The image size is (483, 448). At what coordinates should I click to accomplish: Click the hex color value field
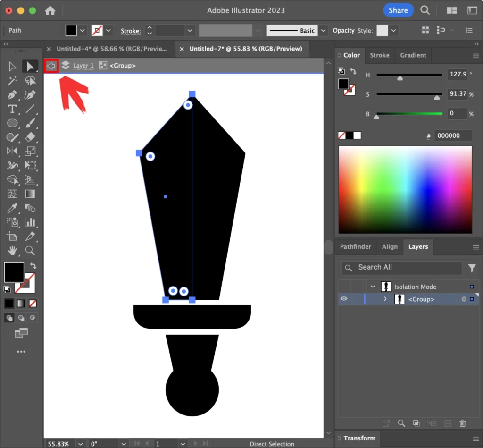click(453, 136)
